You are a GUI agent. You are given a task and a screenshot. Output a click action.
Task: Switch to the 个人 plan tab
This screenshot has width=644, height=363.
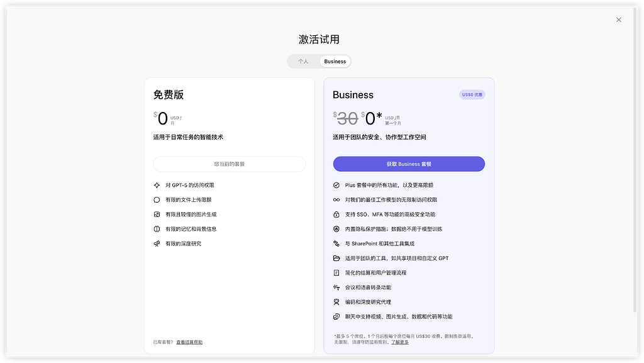303,61
